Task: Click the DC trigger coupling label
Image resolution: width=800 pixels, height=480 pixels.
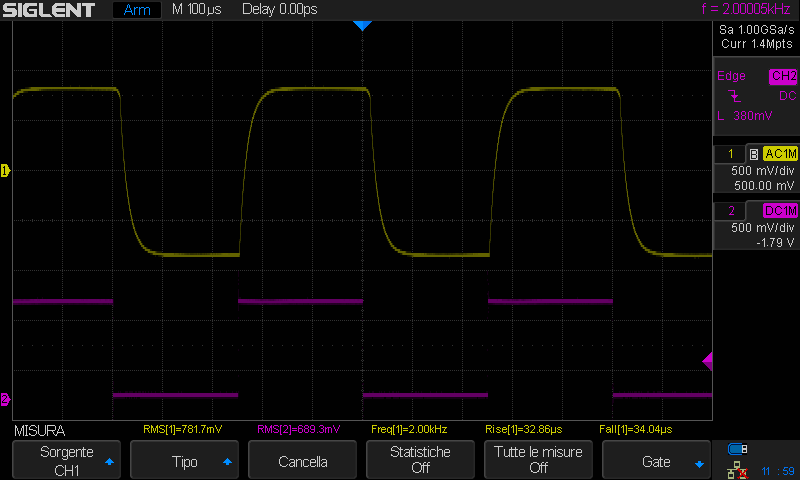Action: tap(787, 96)
